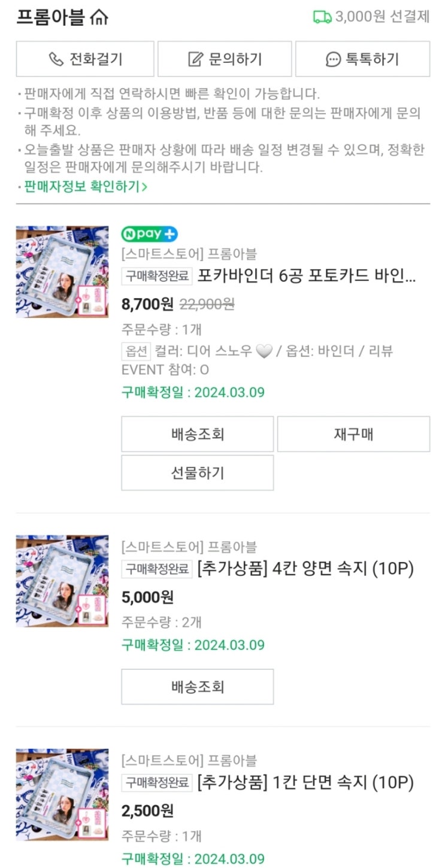
Task: Tap the Npay plus badge
Action: pos(149,234)
